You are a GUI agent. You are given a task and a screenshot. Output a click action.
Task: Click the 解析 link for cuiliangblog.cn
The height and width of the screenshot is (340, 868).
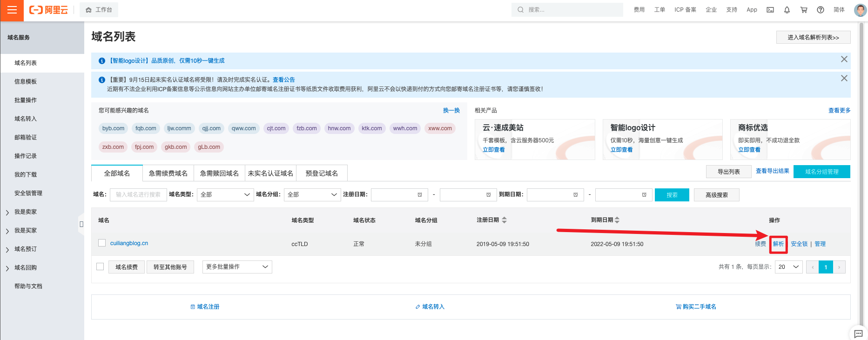click(x=779, y=244)
